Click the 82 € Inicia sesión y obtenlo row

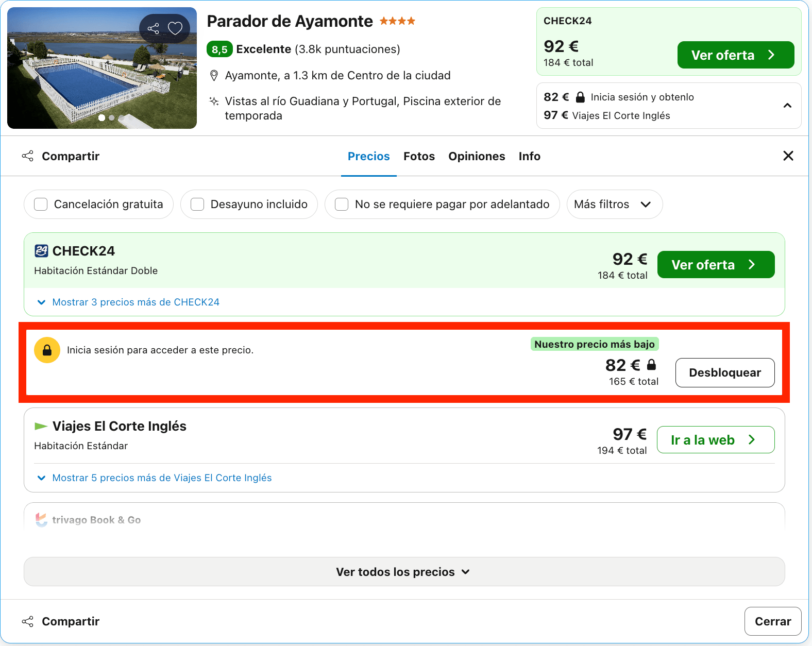pos(619,97)
